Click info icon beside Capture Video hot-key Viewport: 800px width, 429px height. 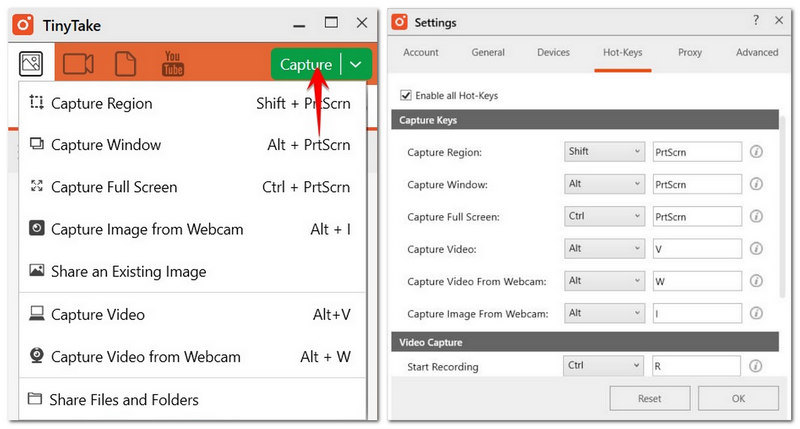757,248
